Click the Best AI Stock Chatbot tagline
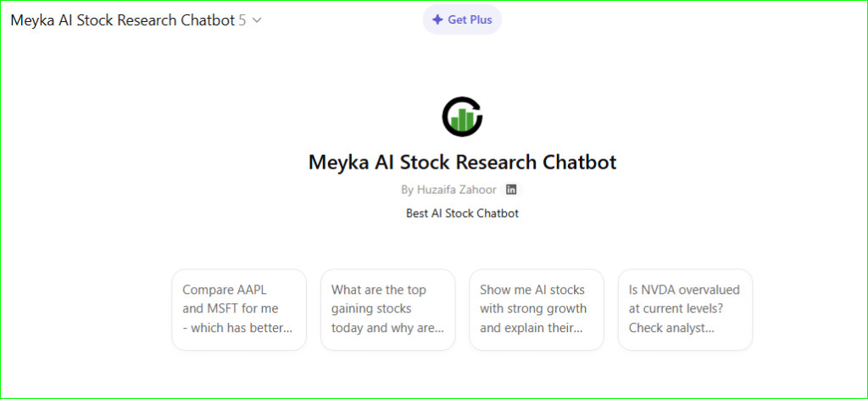 tap(462, 213)
